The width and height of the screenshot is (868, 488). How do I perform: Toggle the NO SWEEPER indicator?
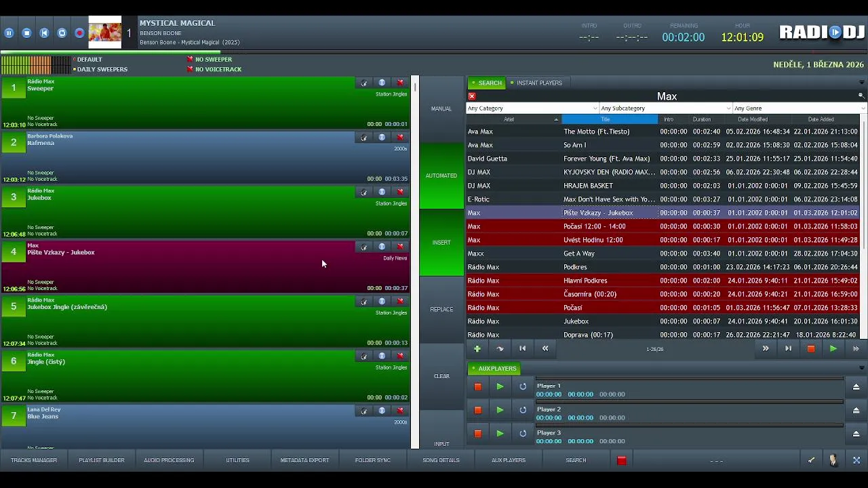point(210,60)
